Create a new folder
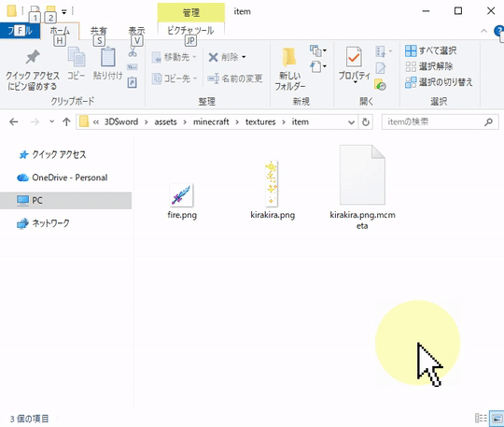504x427 pixels. point(290,69)
